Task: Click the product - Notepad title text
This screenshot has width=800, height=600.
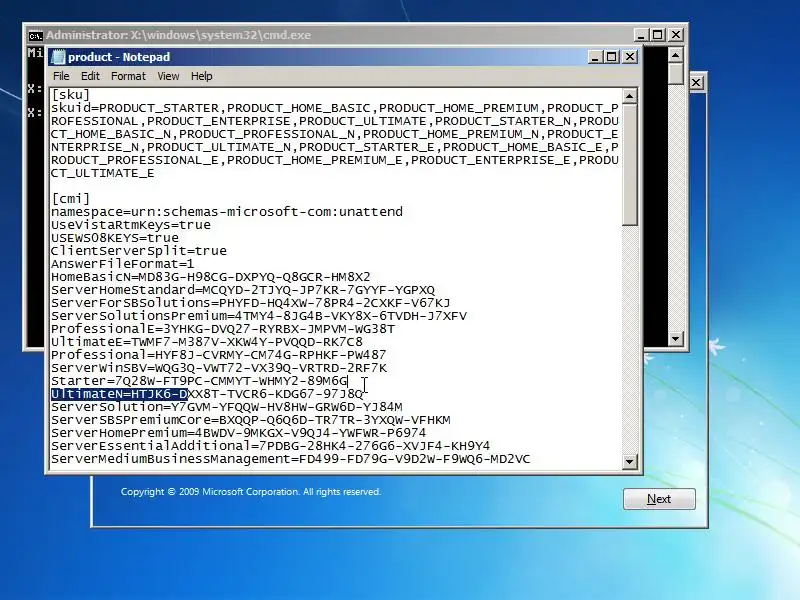Action: (119, 57)
